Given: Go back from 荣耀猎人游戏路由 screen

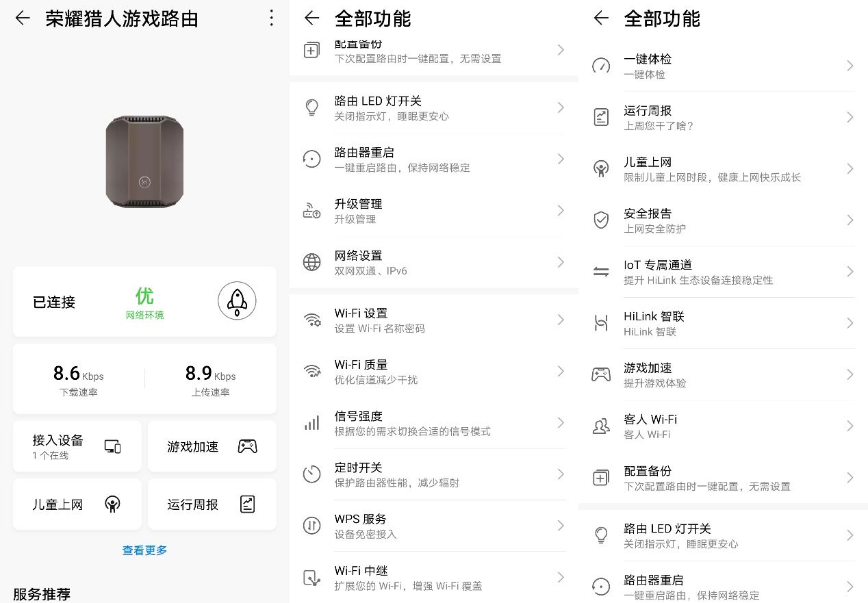Looking at the screenshot, I should coord(23,18).
